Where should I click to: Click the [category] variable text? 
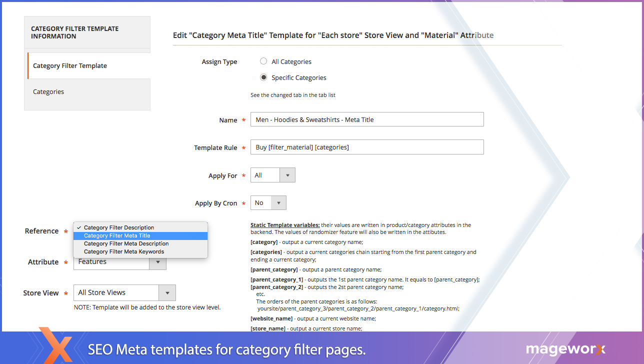coord(264,242)
